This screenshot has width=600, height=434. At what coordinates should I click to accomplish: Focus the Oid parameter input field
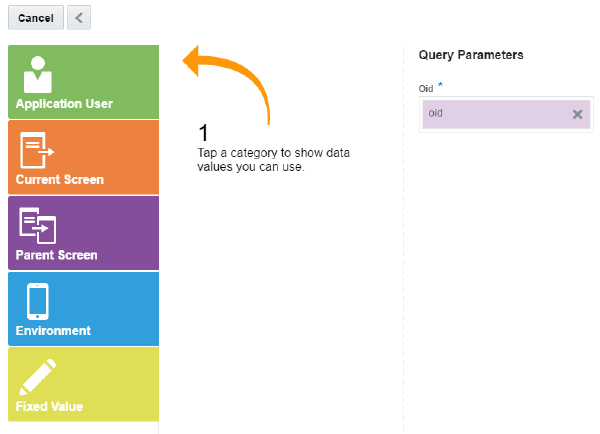point(495,114)
